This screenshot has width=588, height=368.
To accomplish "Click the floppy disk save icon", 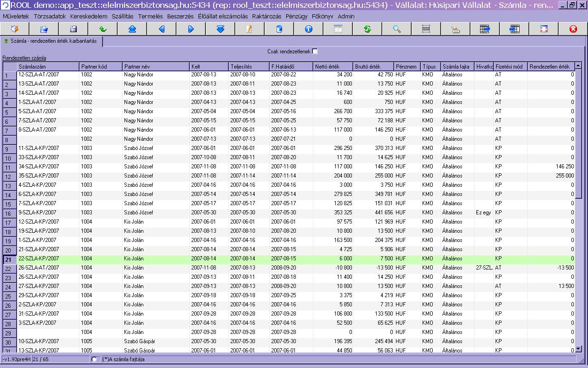I will click(x=73, y=29).
